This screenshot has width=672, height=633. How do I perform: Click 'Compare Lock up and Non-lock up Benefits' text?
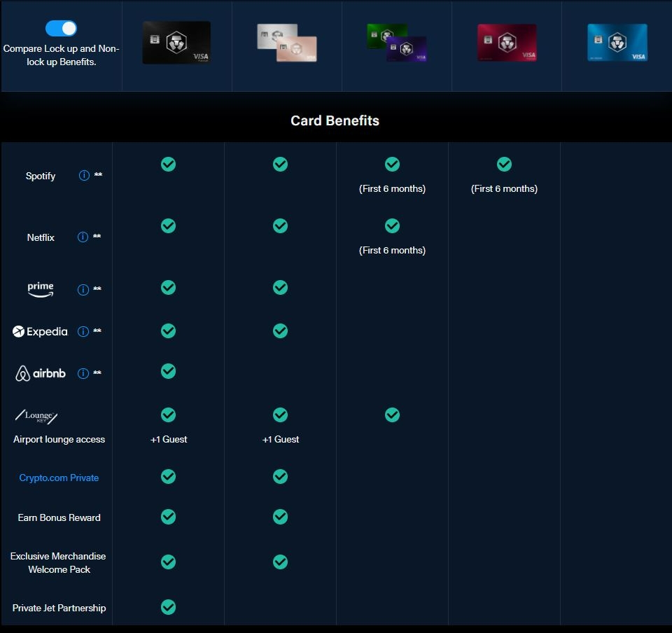(x=61, y=55)
